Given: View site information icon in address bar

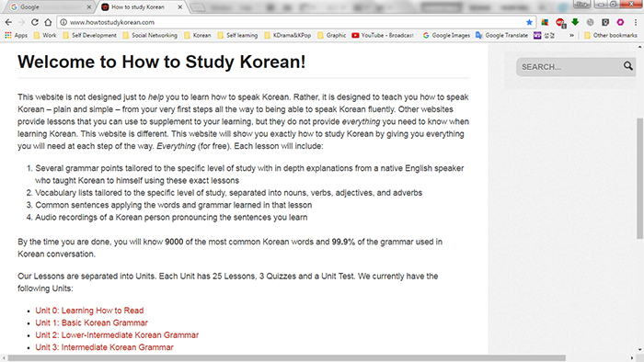Looking at the screenshot, I should coord(63,22).
